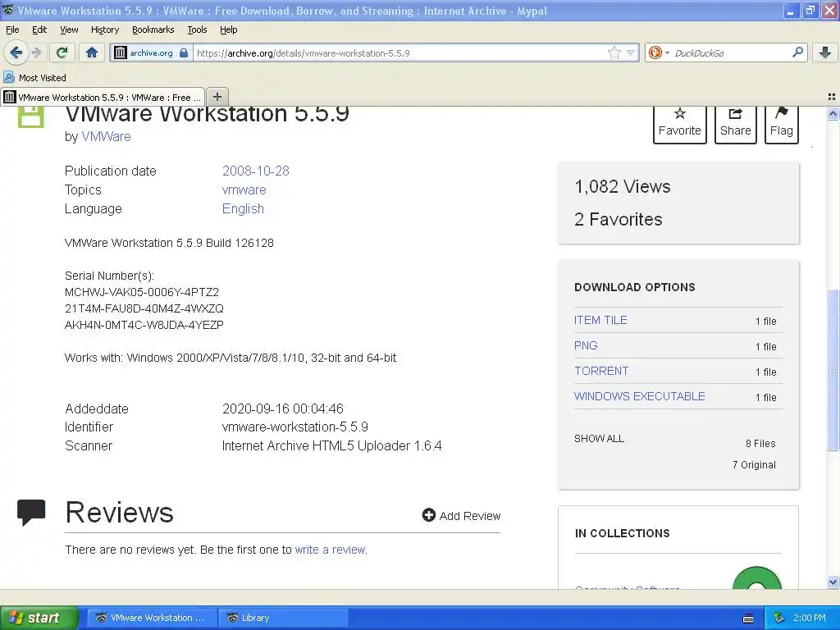This screenshot has height=630, width=840.
Task: Click the green floppy disk software icon
Action: click(30, 116)
